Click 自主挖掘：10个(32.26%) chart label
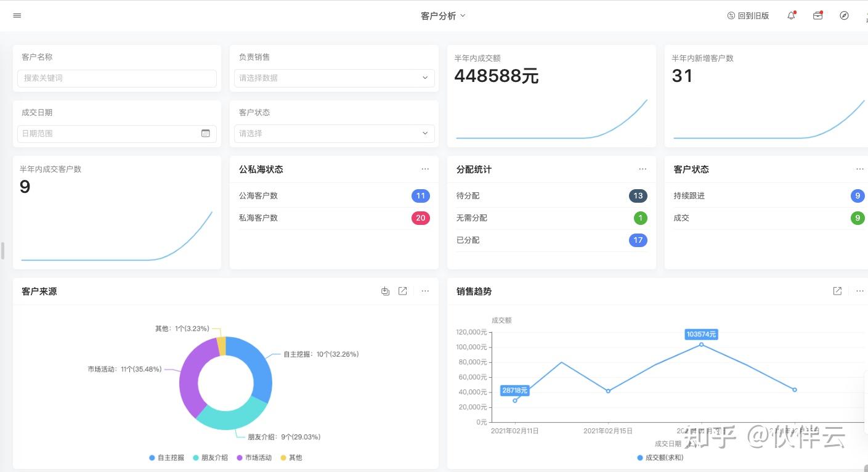This screenshot has height=472, width=868. (321, 354)
